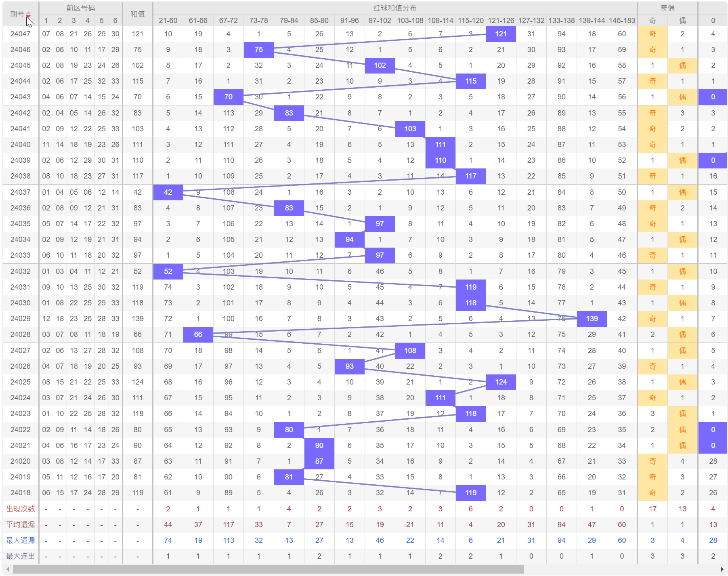Select the 127-132 range column header
Viewport: 728px width, 576px height.
pos(531,21)
